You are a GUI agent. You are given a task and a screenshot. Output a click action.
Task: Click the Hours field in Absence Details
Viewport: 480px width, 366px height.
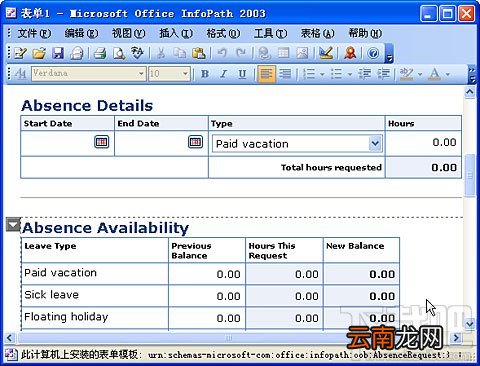point(423,143)
